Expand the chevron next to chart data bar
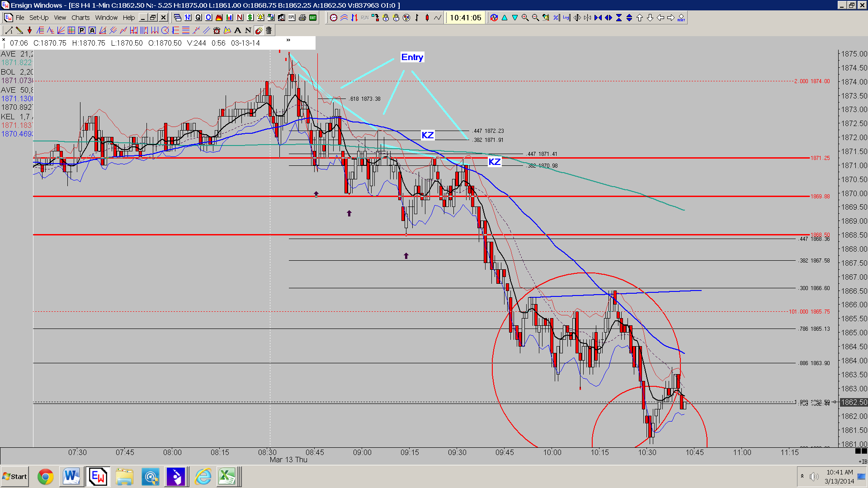 click(288, 40)
